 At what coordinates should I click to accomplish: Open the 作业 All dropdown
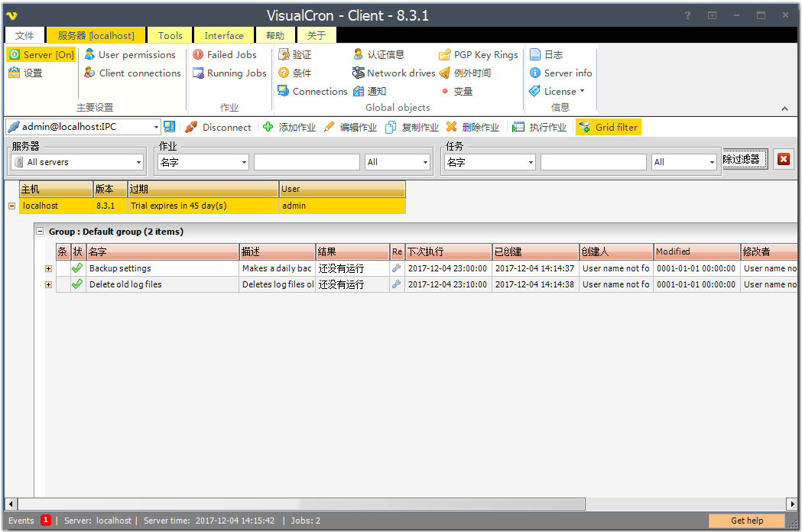[397, 162]
